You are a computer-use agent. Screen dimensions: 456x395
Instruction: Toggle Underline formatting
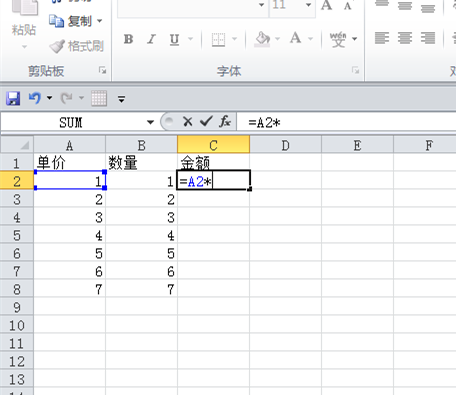pyautogui.click(x=174, y=39)
